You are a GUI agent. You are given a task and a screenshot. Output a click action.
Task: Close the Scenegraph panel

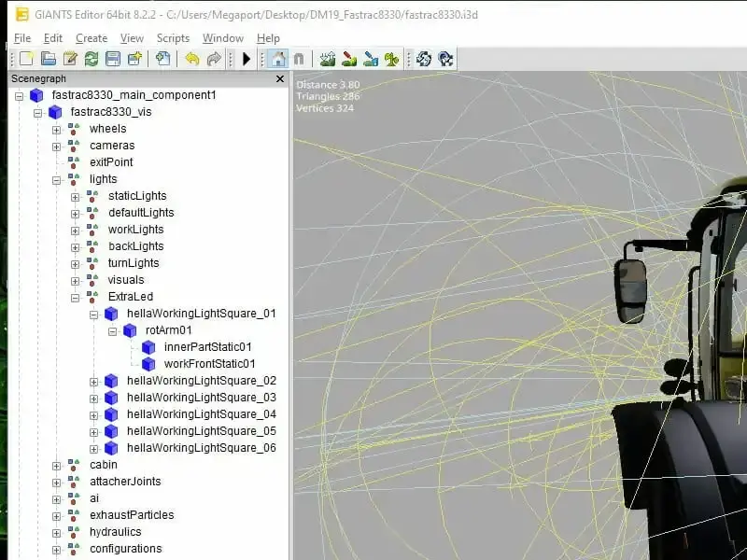click(280, 79)
